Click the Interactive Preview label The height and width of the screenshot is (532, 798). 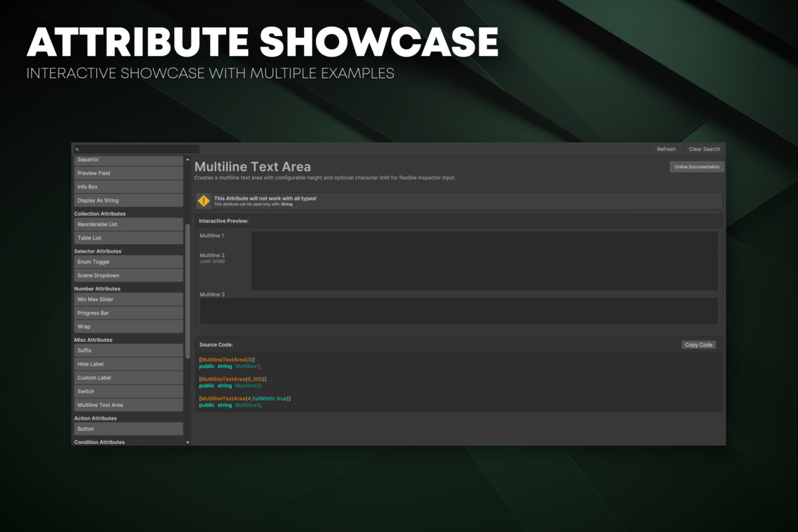click(x=224, y=221)
